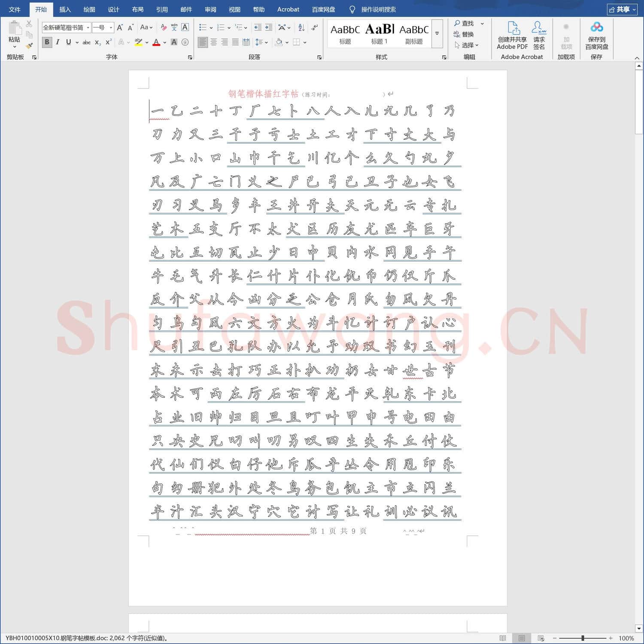Image resolution: width=644 pixels, height=644 pixels.
Task: Click the Enclose Characters circled icon
Action: 185,42
